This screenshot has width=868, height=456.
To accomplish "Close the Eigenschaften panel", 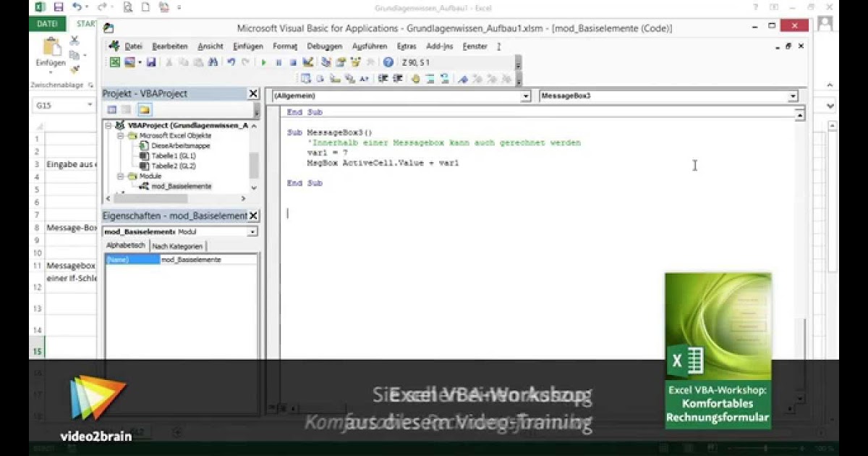I will pyautogui.click(x=253, y=216).
